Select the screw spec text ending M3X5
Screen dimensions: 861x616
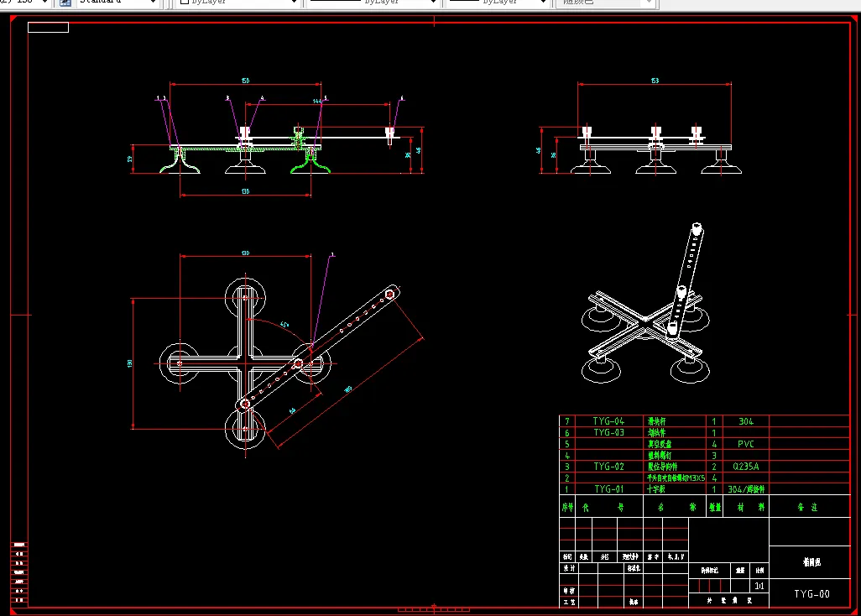pyautogui.click(x=676, y=478)
